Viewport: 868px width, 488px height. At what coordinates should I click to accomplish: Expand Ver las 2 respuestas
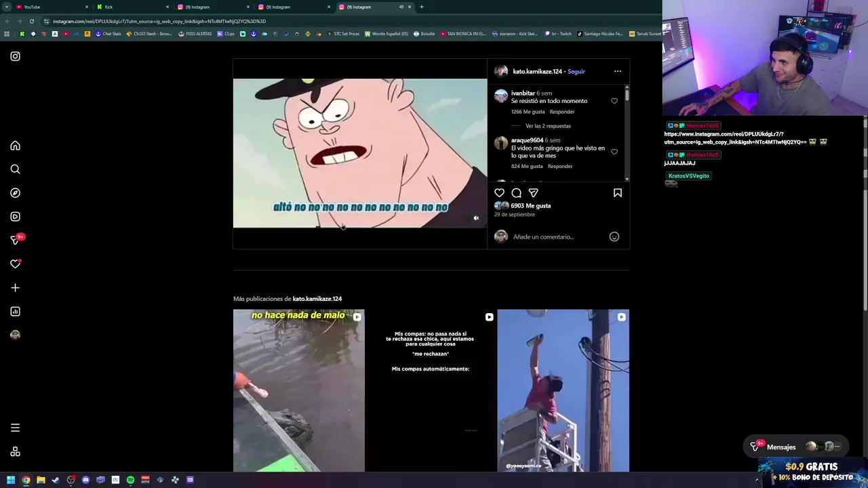[548, 126]
